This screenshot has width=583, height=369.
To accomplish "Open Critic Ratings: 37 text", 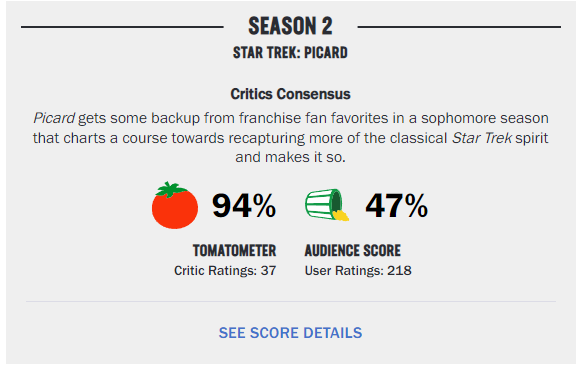I will 225,270.
